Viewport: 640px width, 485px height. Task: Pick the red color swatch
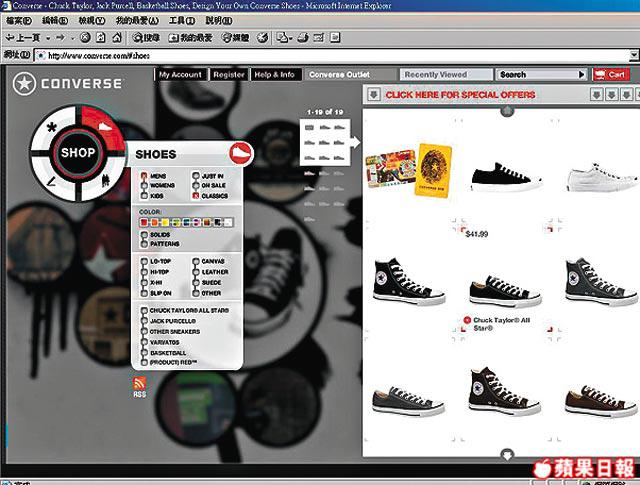point(144,222)
